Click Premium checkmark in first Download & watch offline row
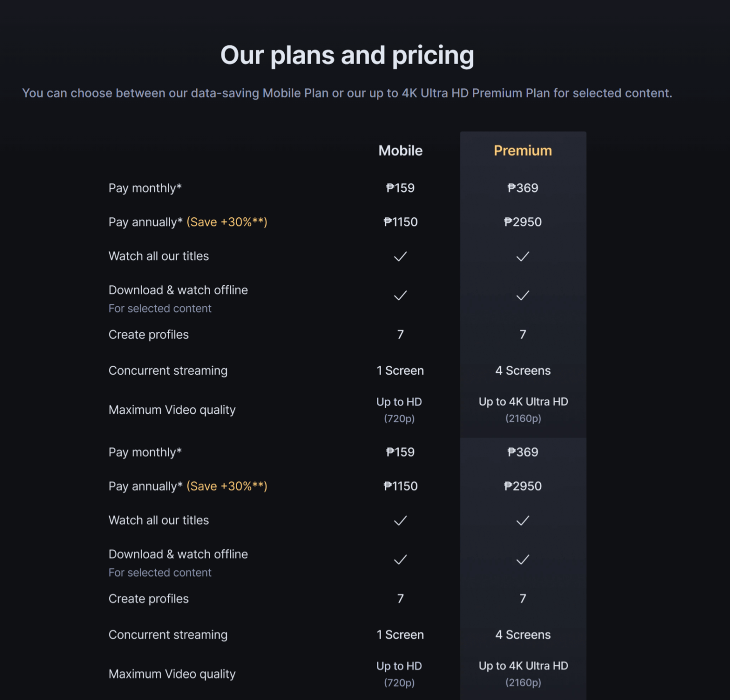Image resolution: width=730 pixels, height=700 pixels. [522, 295]
